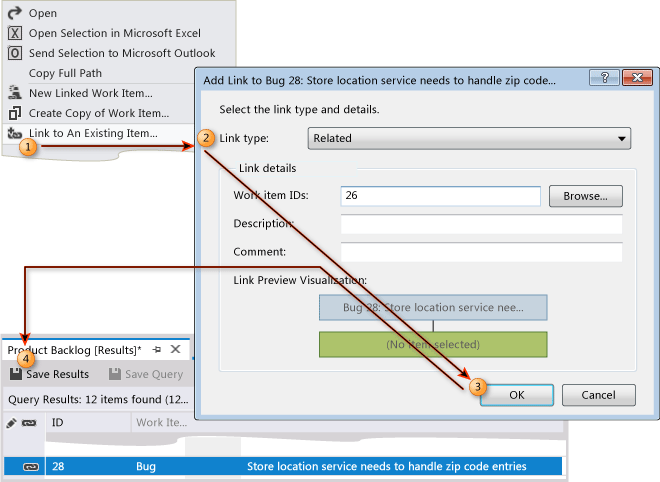
Task: Click the link icon in results column header
Action: [x=29, y=423]
